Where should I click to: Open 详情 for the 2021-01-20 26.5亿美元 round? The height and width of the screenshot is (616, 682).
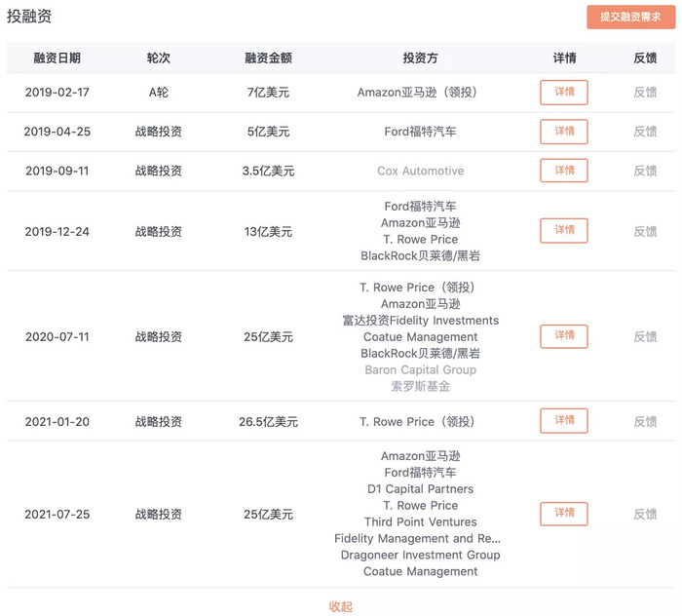[x=564, y=421]
